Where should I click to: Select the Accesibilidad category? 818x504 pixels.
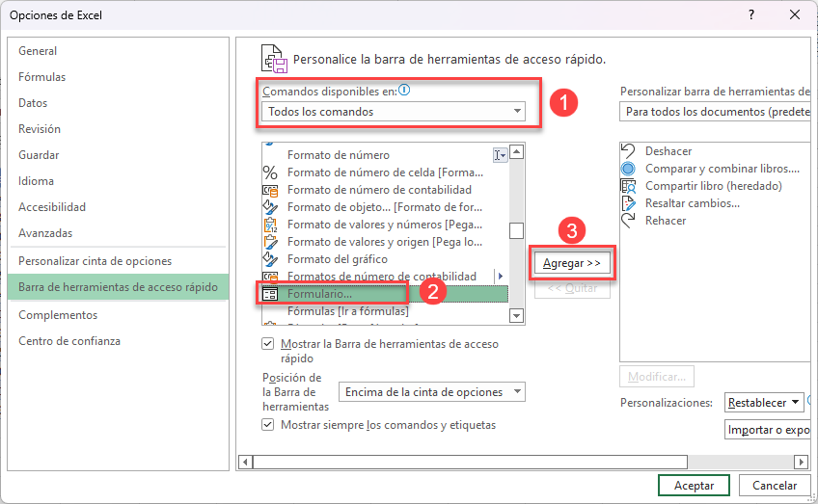(x=118, y=207)
